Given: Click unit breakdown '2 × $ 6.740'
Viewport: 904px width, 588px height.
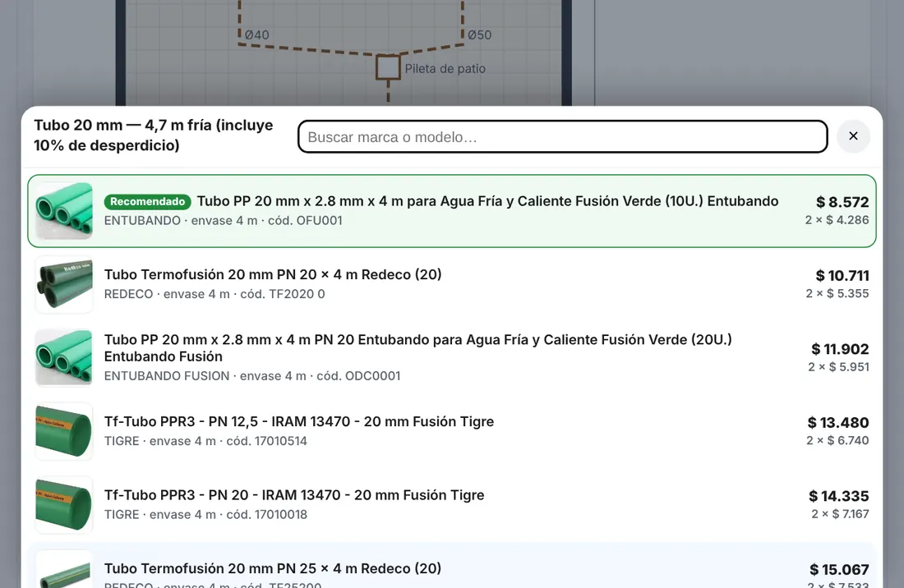Looking at the screenshot, I should (837, 440).
